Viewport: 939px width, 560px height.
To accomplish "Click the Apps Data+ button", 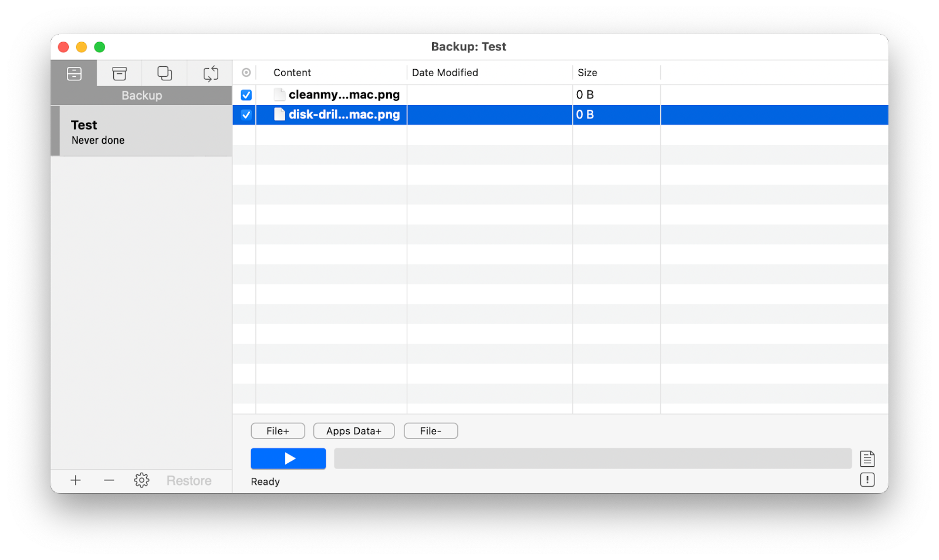I will (x=353, y=430).
